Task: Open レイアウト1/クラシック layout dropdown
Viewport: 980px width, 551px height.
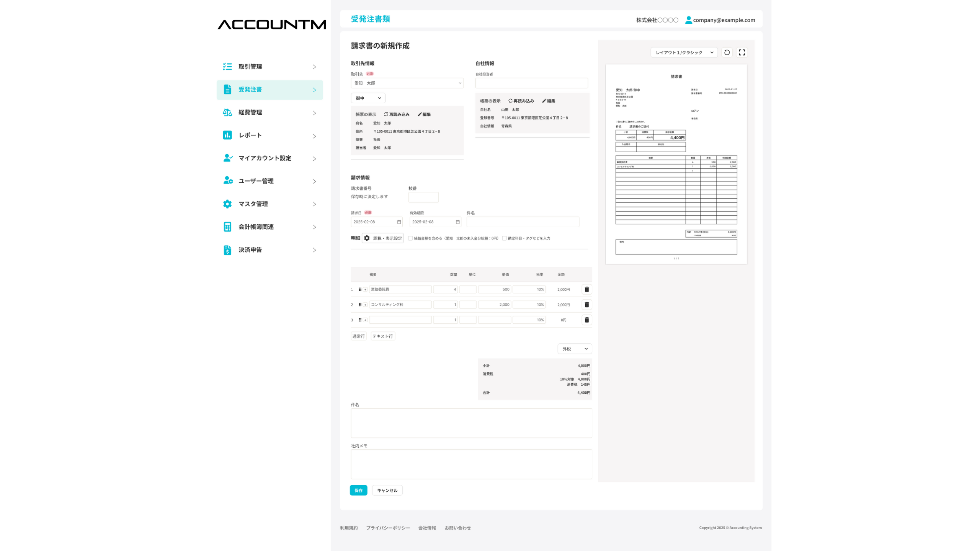Action: click(684, 52)
